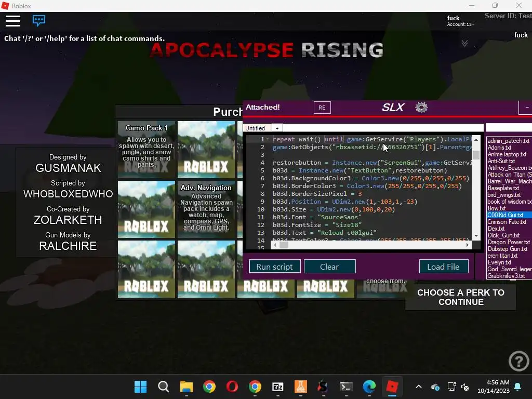The image size is (532, 399).
Task: Select Grabknifev3.txt script
Action: [506, 276]
